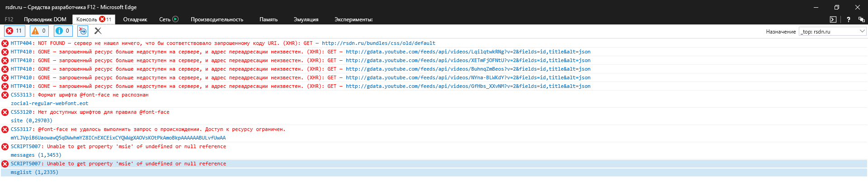Click the play icon beside Сеть tab

click(x=175, y=19)
